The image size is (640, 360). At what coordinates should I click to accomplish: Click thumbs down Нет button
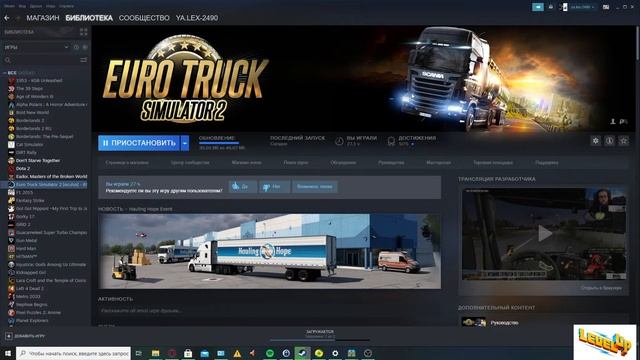[275, 187]
